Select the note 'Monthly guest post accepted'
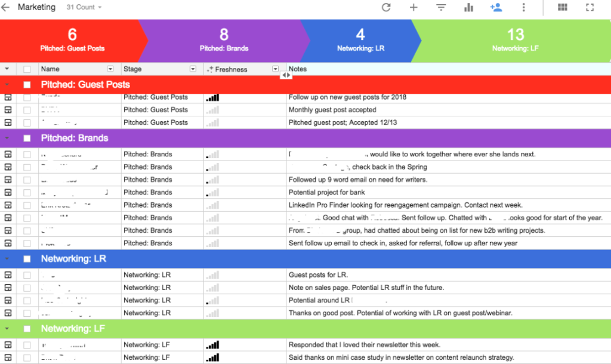The height and width of the screenshot is (364, 611). coord(332,110)
